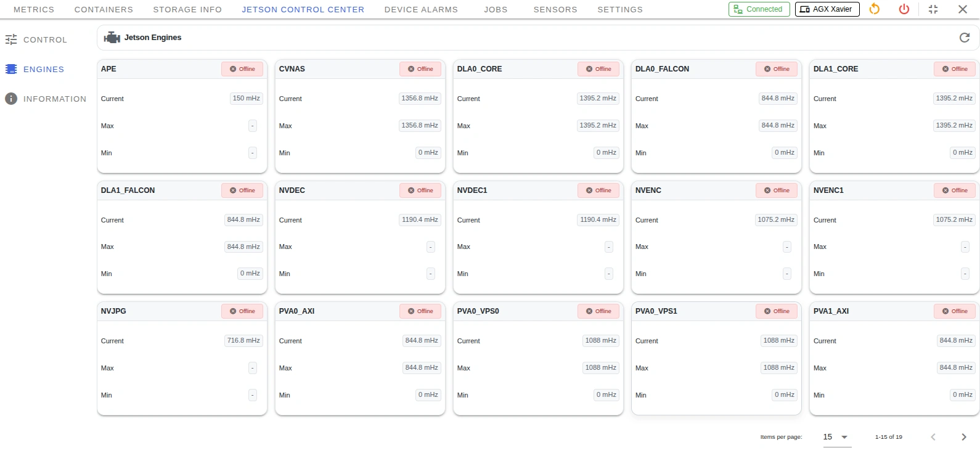Click the exit fullscreen collapse icon
This screenshot has height=453, width=980.
click(933, 9)
